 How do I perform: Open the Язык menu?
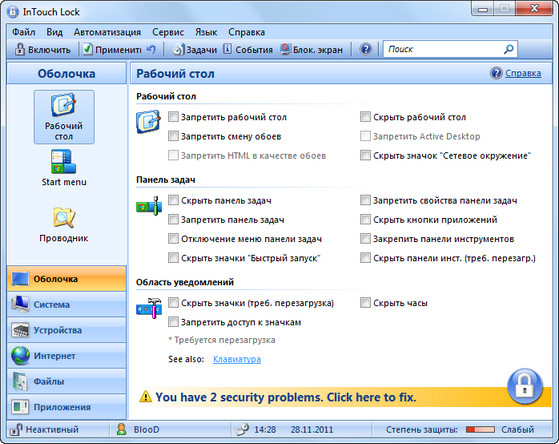pyautogui.click(x=206, y=32)
